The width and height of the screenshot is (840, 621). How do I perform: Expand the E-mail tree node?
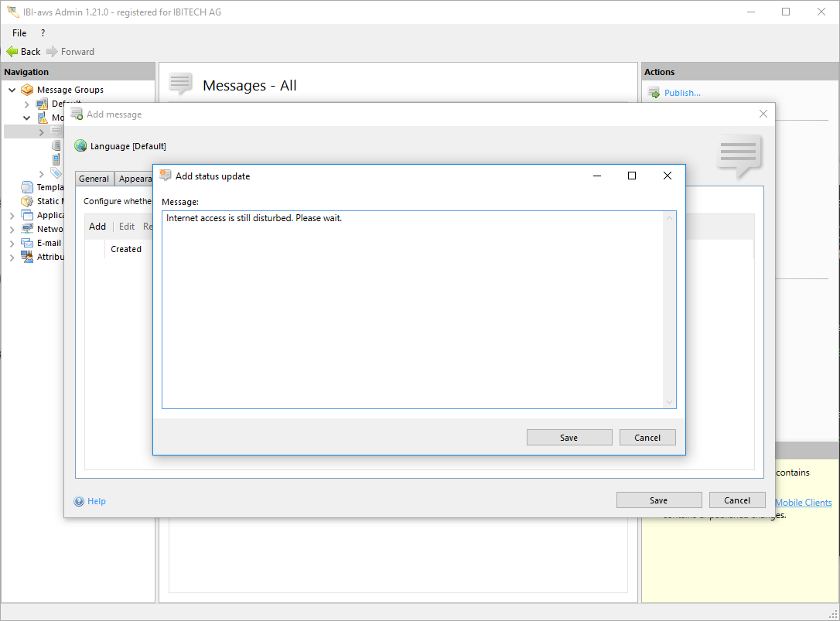pyautogui.click(x=12, y=243)
